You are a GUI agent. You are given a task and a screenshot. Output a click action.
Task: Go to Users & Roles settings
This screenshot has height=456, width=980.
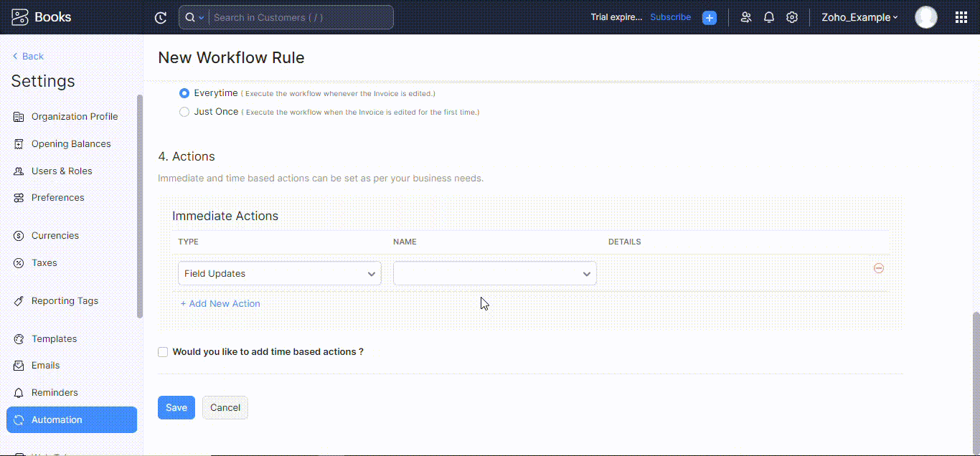(61, 171)
